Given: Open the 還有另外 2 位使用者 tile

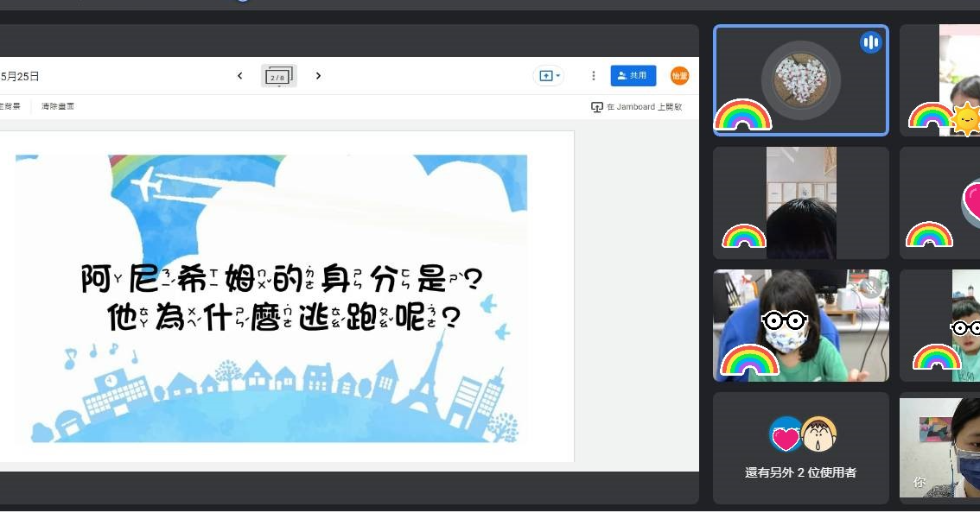Looking at the screenshot, I should [800, 448].
